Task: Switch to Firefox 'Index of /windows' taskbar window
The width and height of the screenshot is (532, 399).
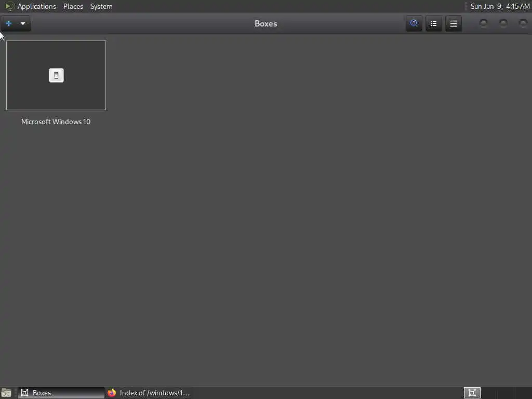Action: (x=149, y=393)
